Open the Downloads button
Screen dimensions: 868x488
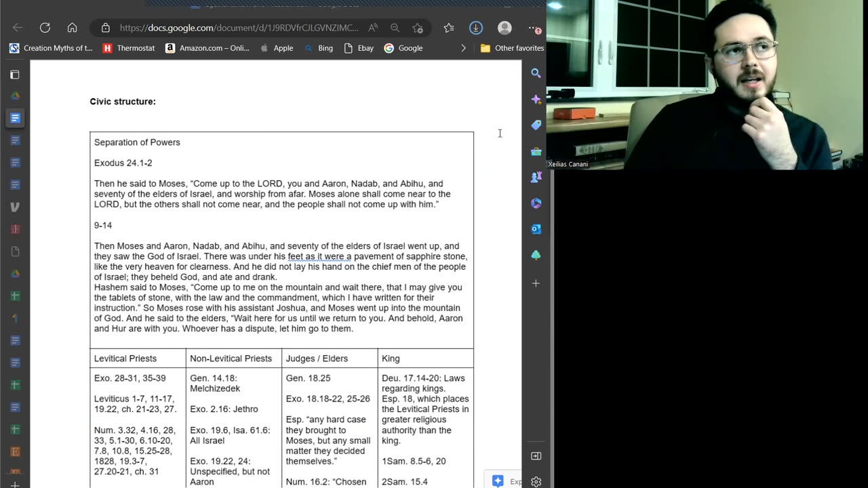pos(476,28)
